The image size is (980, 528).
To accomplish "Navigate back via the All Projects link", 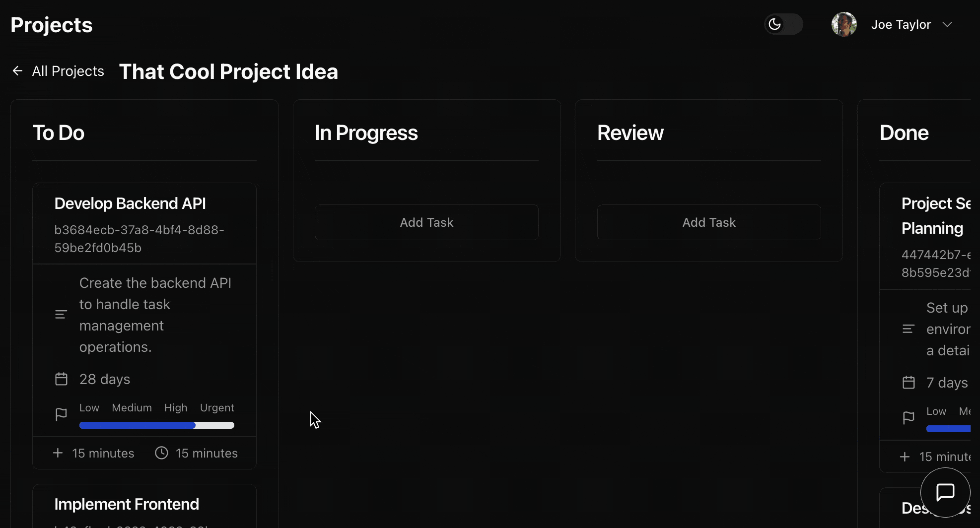I will 68,71.
